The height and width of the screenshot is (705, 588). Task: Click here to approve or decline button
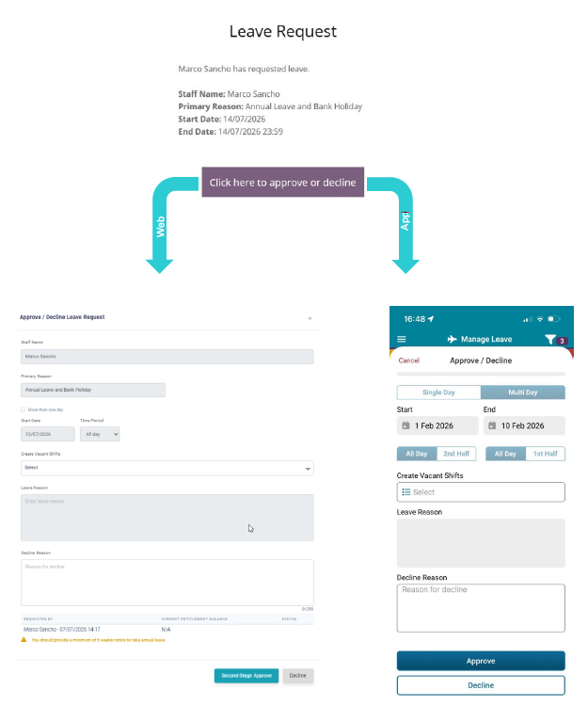click(283, 182)
